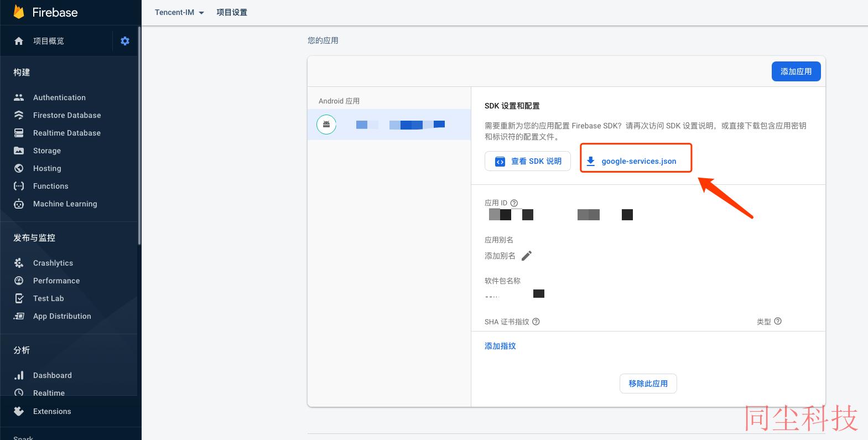Screen dimensions: 868x440
Task: Click the 添加指纹 link
Action: tap(500, 346)
